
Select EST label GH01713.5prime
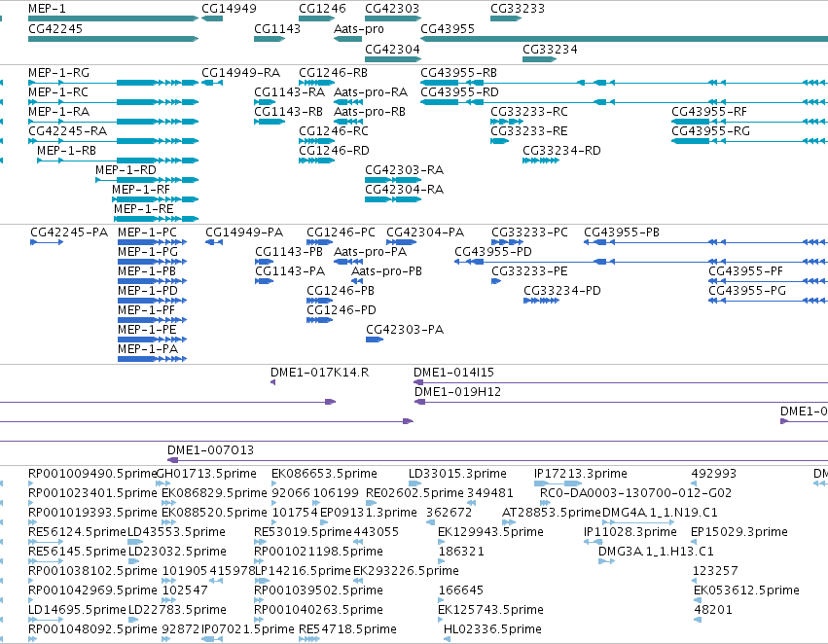pyautogui.click(x=206, y=474)
